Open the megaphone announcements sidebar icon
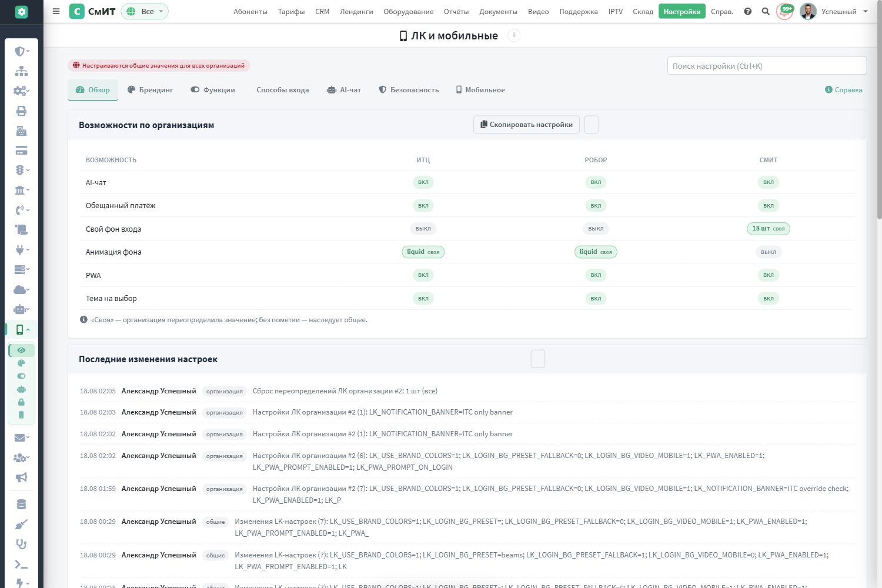This screenshot has height=588, width=882. tap(21, 477)
